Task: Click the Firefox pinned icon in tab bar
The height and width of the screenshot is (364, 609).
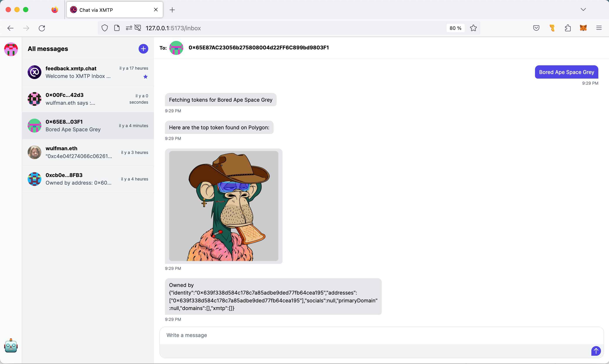Action: pyautogui.click(x=55, y=10)
